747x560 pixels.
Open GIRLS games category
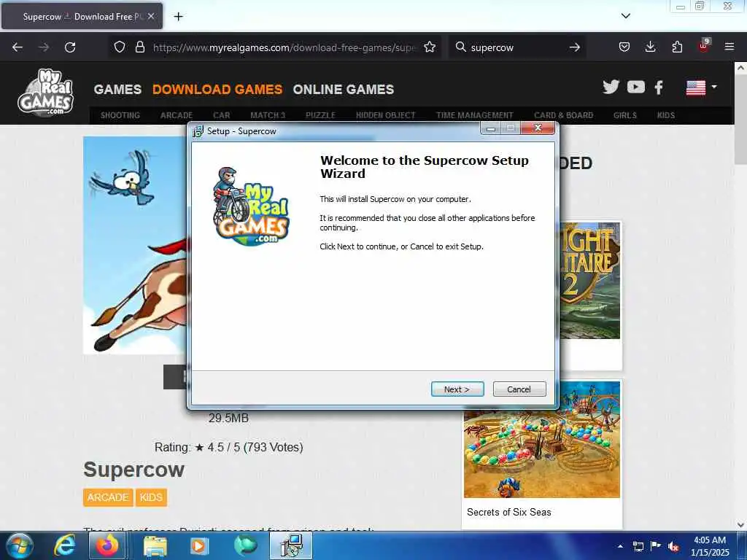pos(625,115)
